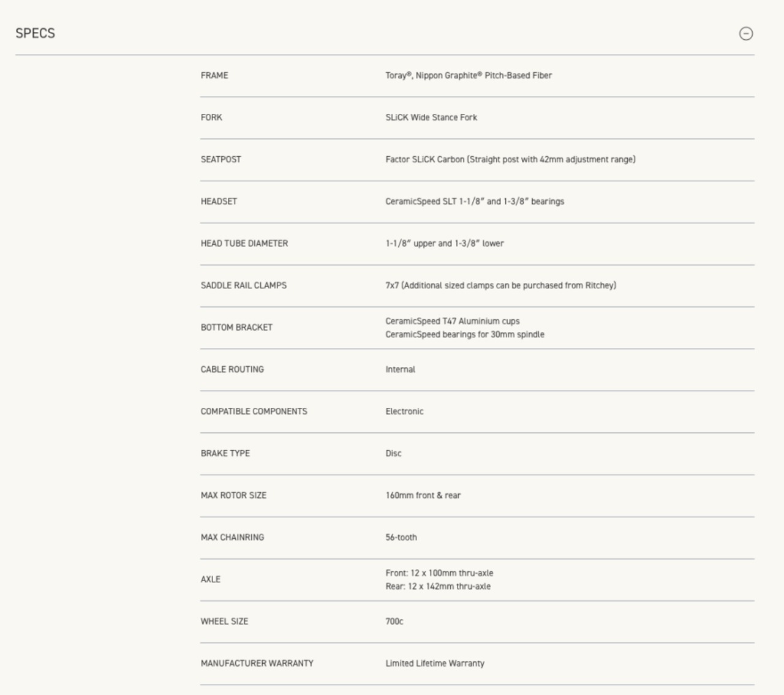The image size is (784, 695).
Task: Click the FRAME spec label
Action: coord(214,75)
